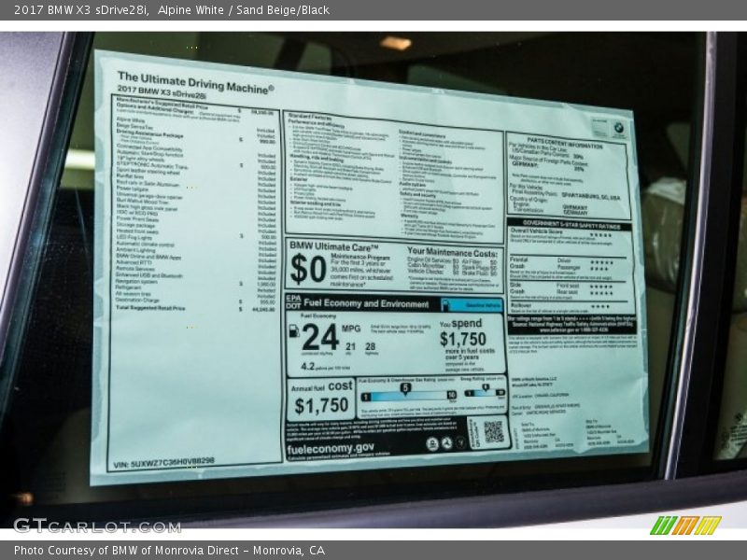
Task: Click 'Total Suggested Retail Price' row
Action: (x=195, y=309)
